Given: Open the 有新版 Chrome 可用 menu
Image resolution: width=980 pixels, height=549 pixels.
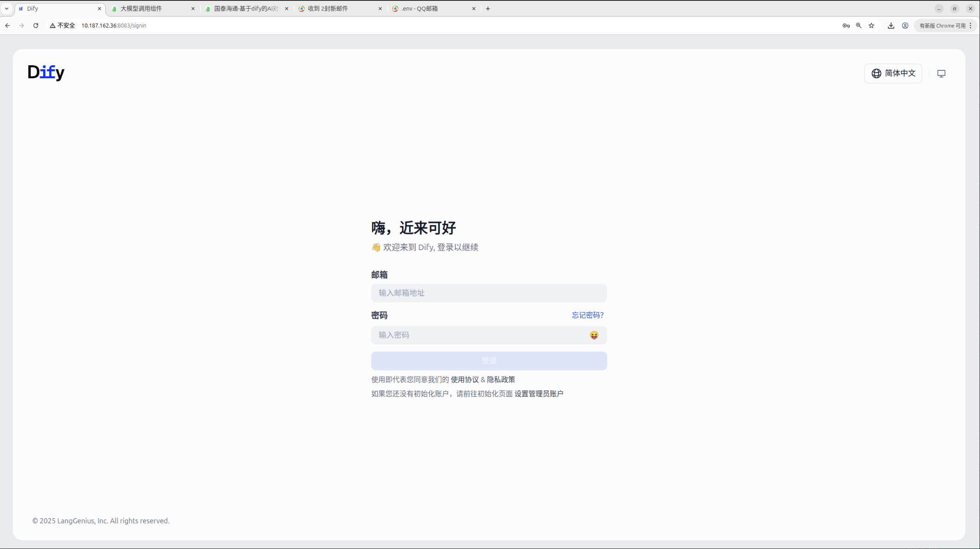Looking at the screenshot, I should [x=945, y=26].
